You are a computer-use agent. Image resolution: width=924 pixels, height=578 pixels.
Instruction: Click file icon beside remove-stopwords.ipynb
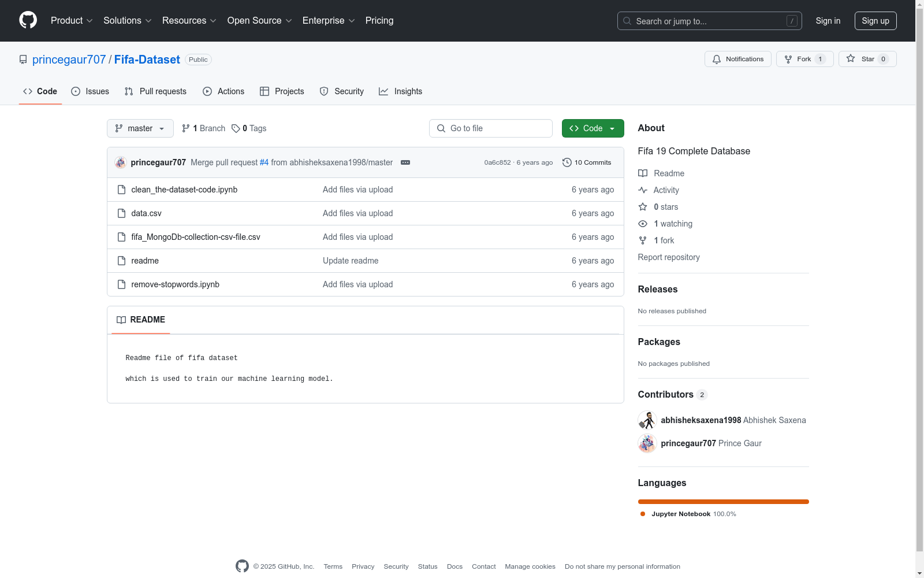tap(121, 284)
